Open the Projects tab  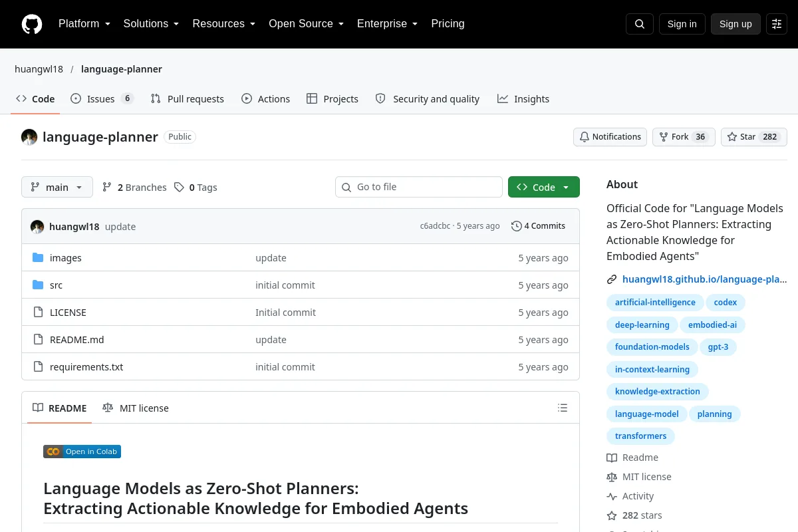[332, 99]
